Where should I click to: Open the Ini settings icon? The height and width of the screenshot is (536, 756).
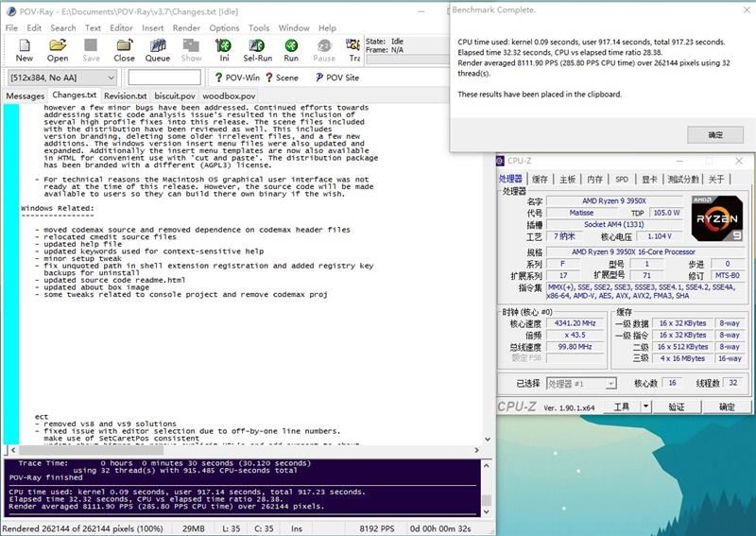tap(224, 50)
